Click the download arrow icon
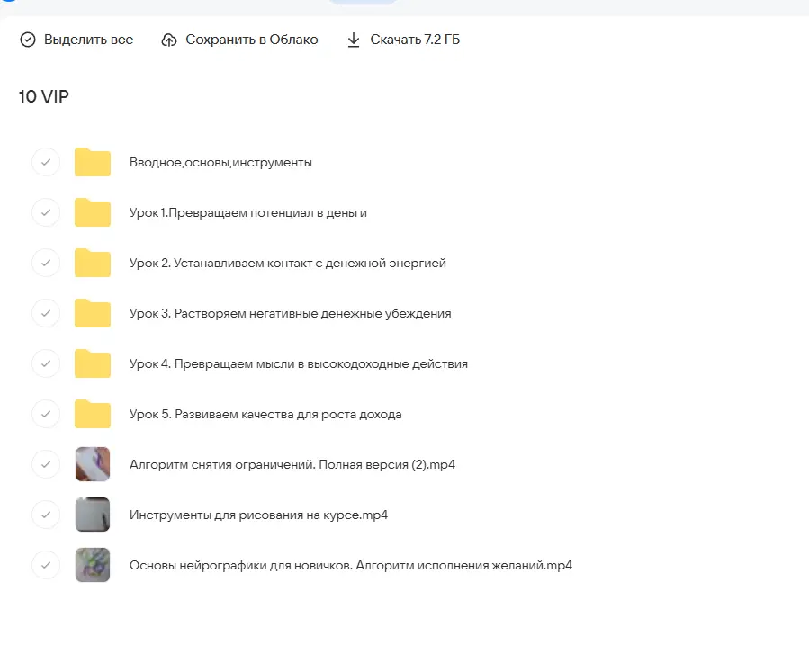 [354, 40]
